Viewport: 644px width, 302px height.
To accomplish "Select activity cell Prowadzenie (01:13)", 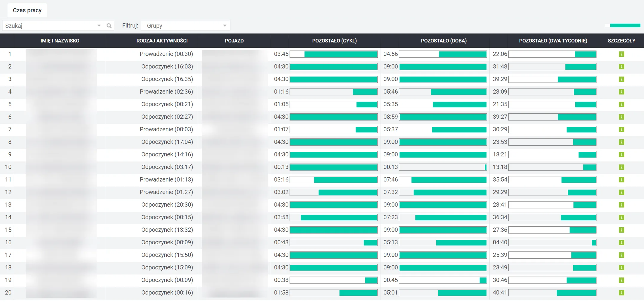I will click(166, 179).
